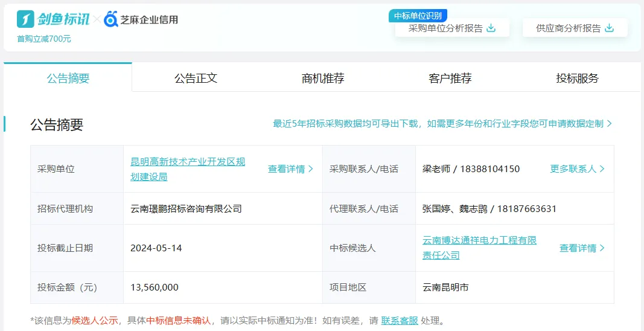
Task: Open the data customization notice about 5年招标采购数据
Action: (x=442, y=124)
